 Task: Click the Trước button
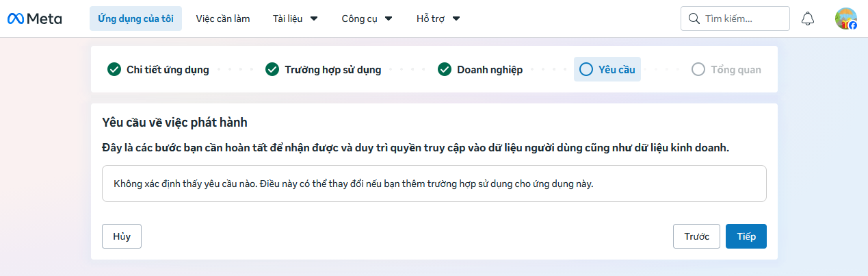tap(696, 236)
